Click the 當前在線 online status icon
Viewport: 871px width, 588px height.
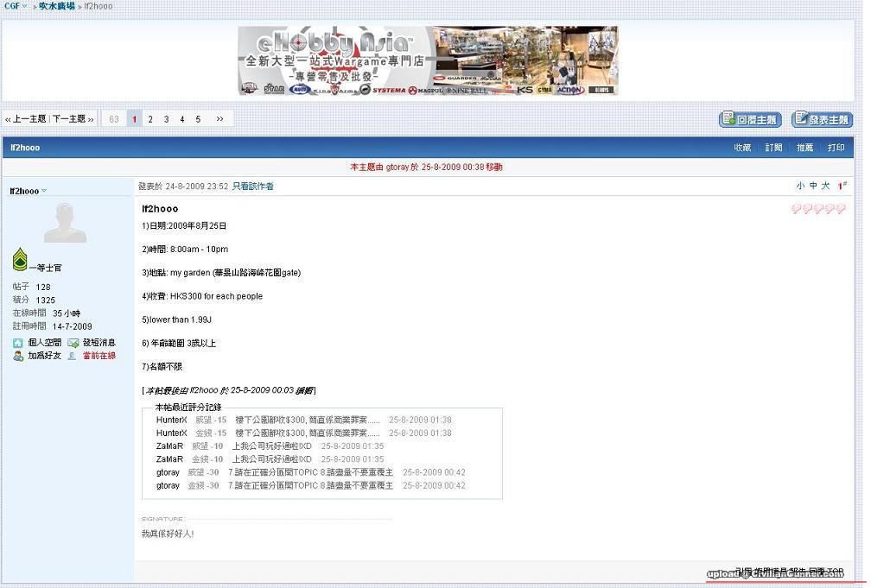tap(73, 356)
